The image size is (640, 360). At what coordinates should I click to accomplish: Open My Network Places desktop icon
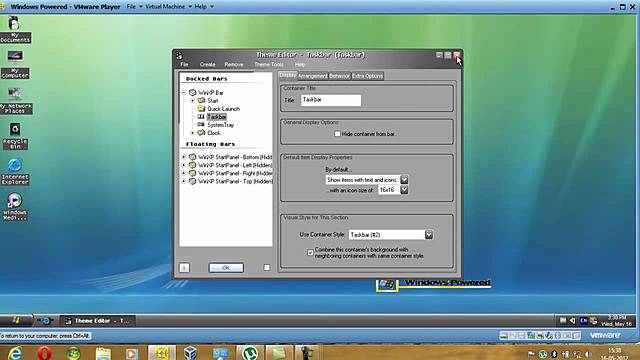[16, 100]
